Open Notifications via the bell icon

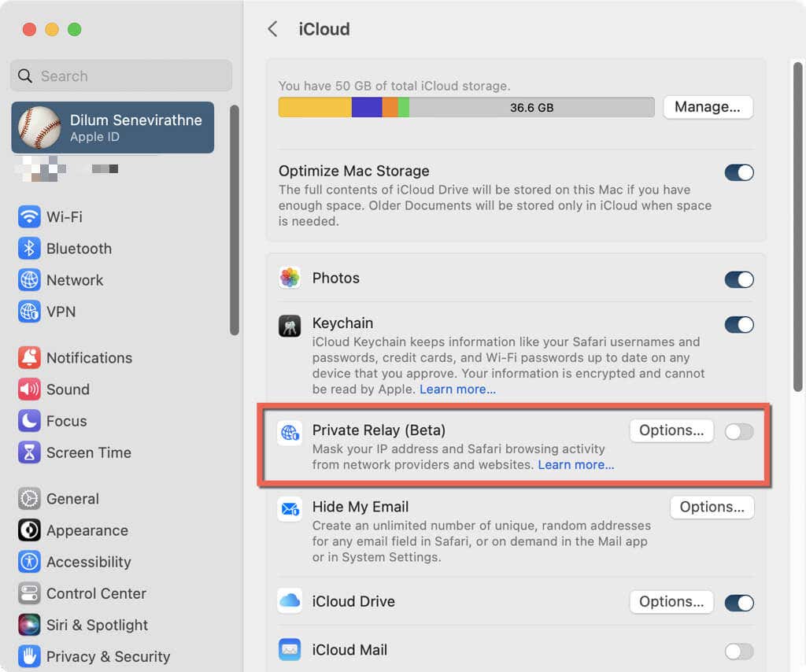point(29,357)
